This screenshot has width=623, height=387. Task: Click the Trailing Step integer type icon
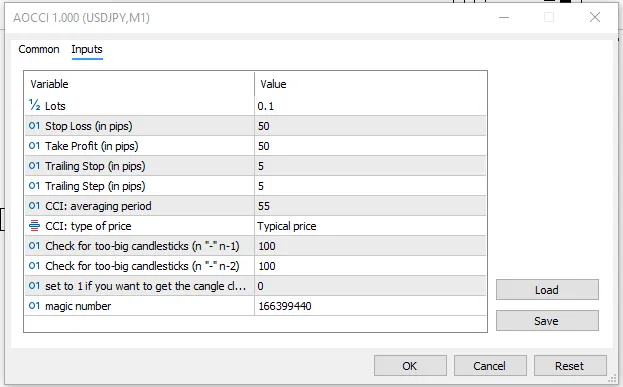pos(35,186)
